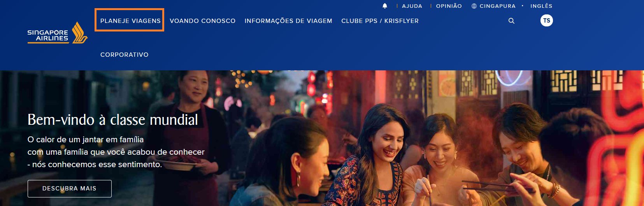This screenshot has height=206, width=644.
Task: Open the Planeje Viagens menu
Action: pos(130,21)
